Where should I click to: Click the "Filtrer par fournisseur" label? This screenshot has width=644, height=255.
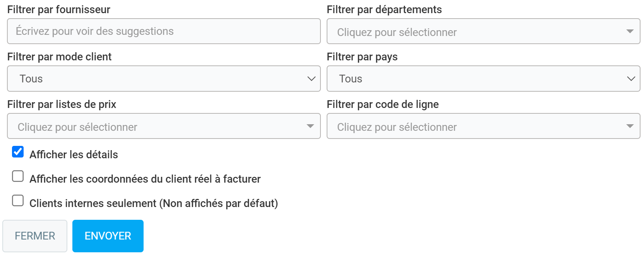tap(59, 10)
